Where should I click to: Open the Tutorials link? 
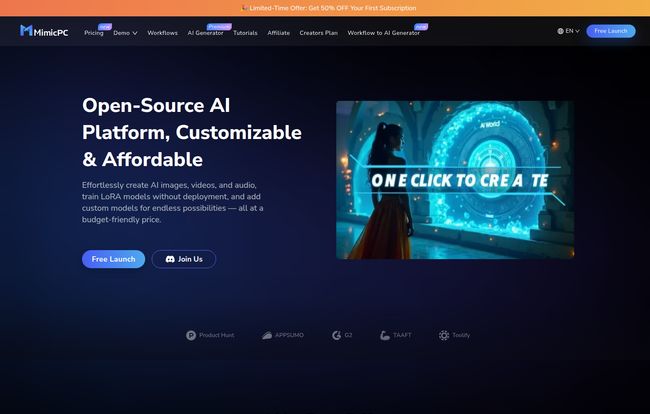[x=245, y=33]
